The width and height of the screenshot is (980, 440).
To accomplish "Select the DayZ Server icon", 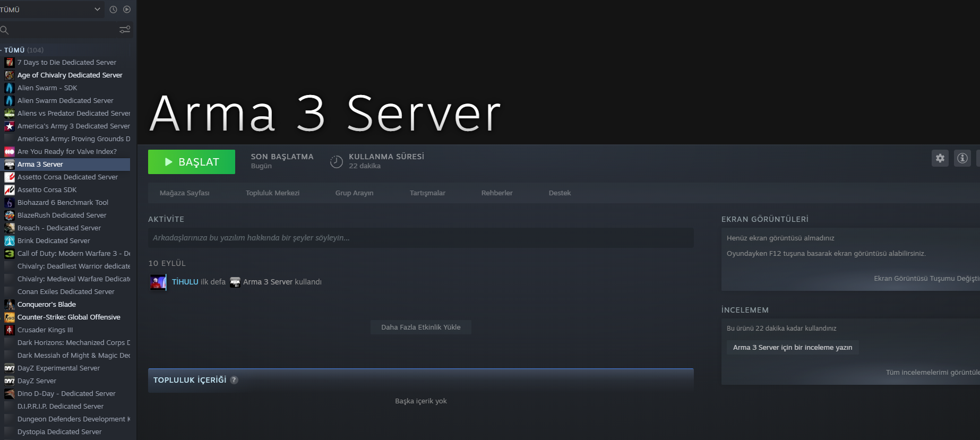I will 10,381.
